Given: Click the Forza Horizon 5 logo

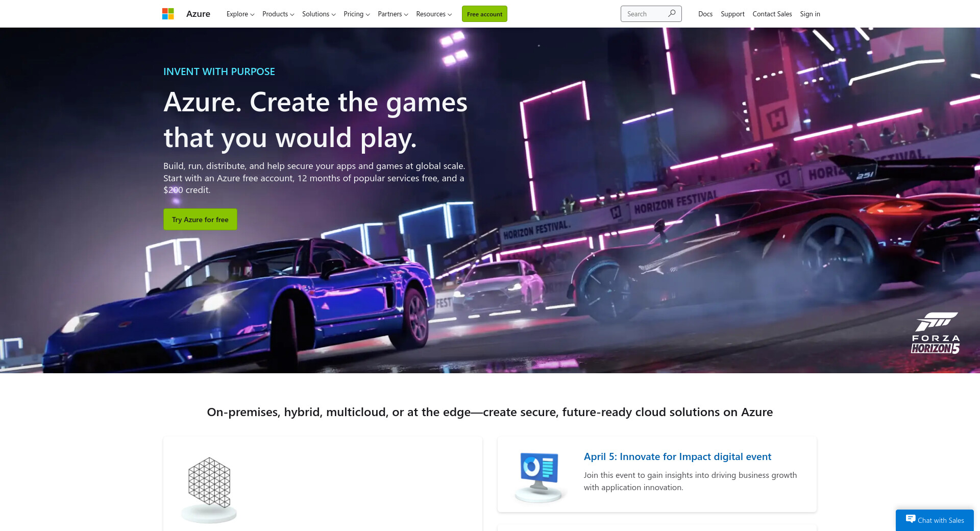Looking at the screenshot, I should 936,333.
